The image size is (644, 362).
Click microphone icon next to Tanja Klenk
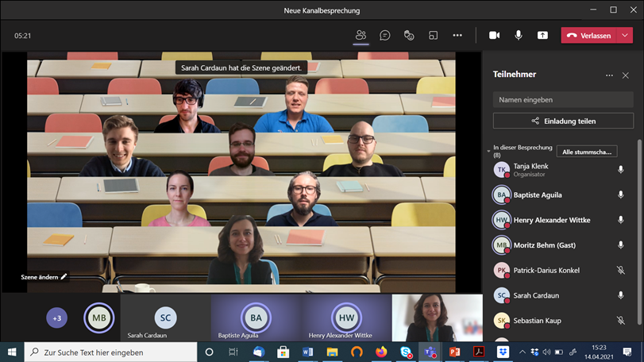point(621,170)
